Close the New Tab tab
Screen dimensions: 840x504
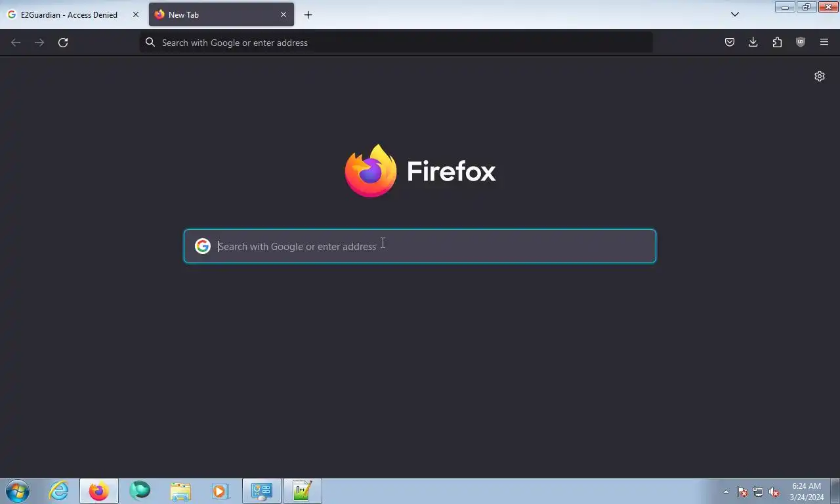click(283, 14)
